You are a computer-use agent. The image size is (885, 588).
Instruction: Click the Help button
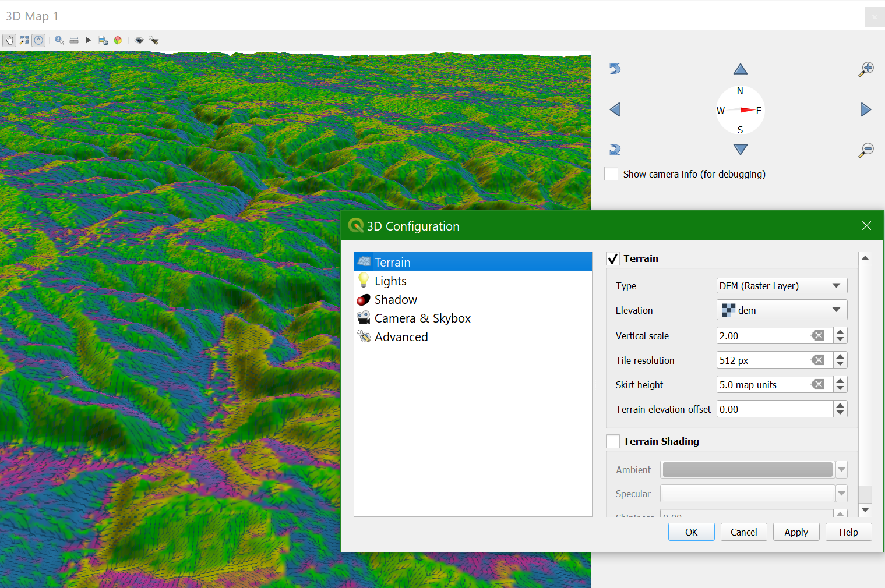click(x=849, y=532)
